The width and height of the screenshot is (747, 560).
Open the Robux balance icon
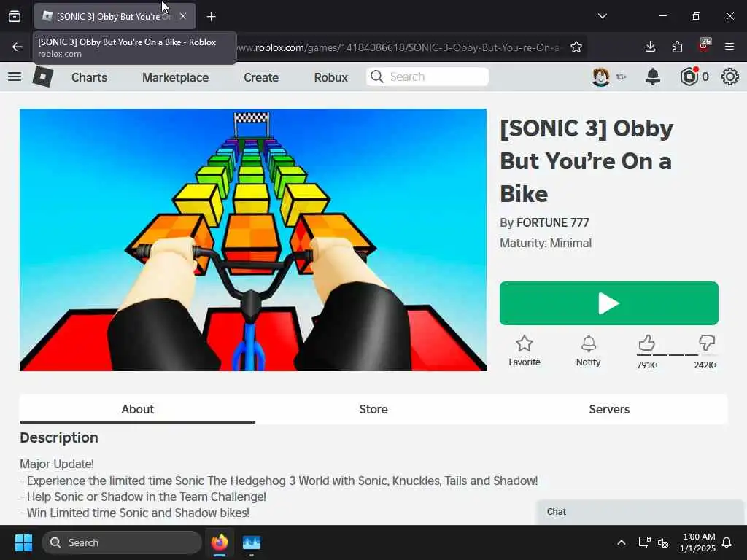(689, 77)
